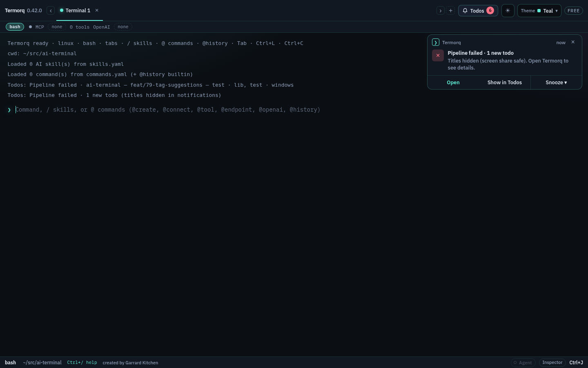Click the 'cwd: ~/src/ai-terminal' line
Image resolution: width=588 pixels, height=368 pixels.
click(42, 54)
